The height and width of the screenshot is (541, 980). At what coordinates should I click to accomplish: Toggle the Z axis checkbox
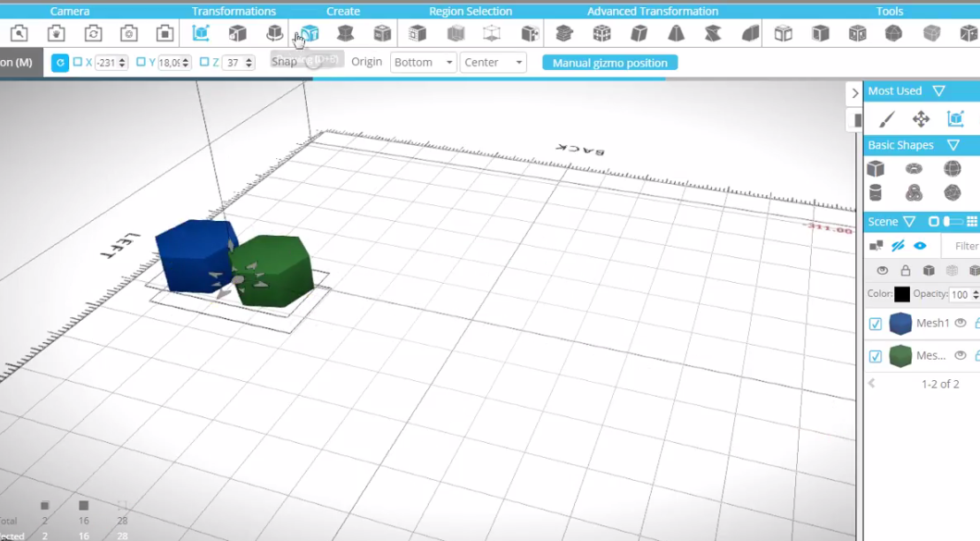tap(204, 62)
